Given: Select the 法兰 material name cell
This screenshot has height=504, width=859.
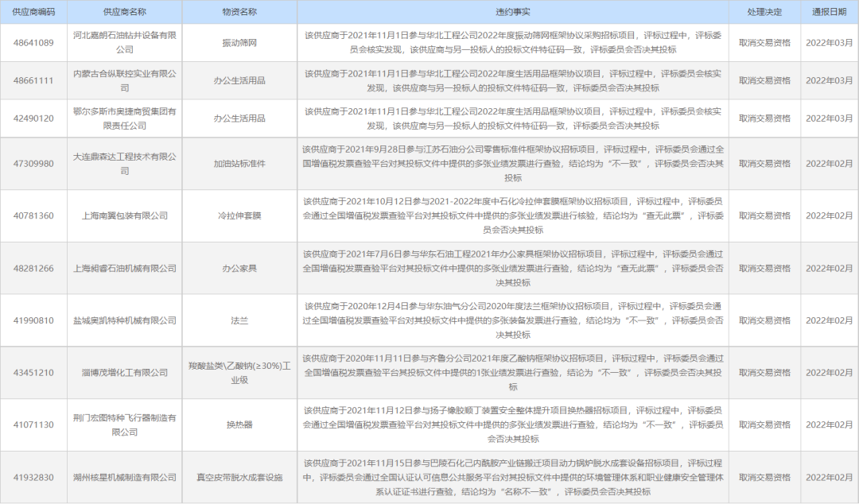Looking at the screenshot, I should coord(239,320).
